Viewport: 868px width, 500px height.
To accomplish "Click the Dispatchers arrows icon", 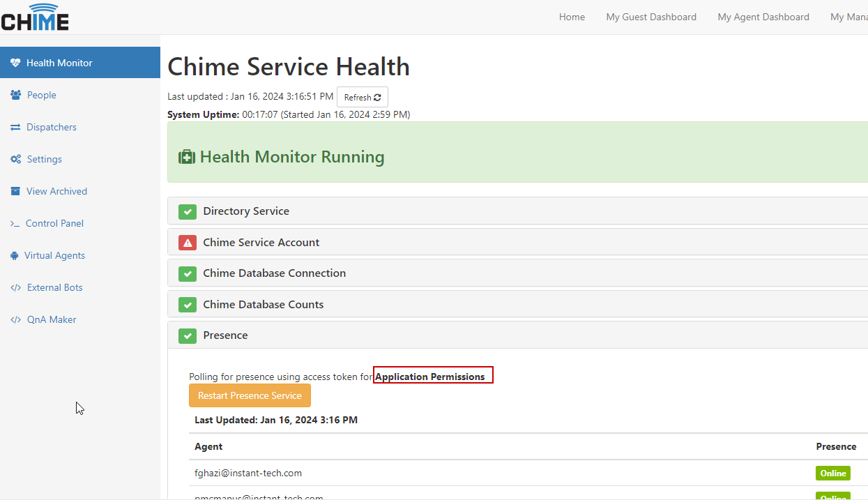I will point(15,127).
